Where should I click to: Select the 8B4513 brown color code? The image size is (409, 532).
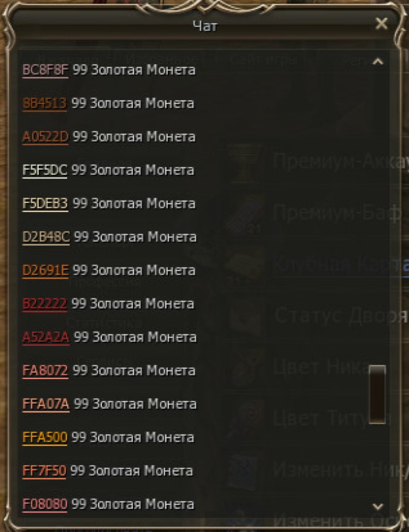click(44, 103)
